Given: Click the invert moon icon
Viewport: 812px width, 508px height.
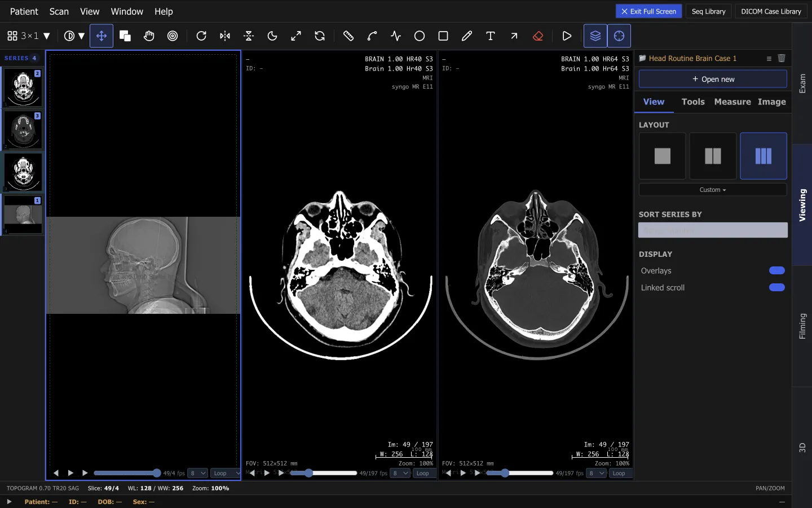Looking at the screenshot, I should click(272, 36).
